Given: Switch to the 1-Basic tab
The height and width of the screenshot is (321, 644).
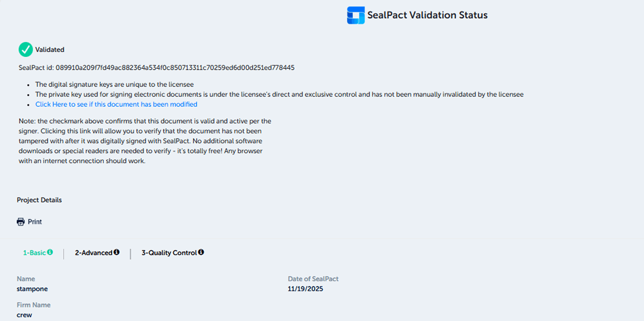Looking at the screenshot, I should click(x=34, y=253).
